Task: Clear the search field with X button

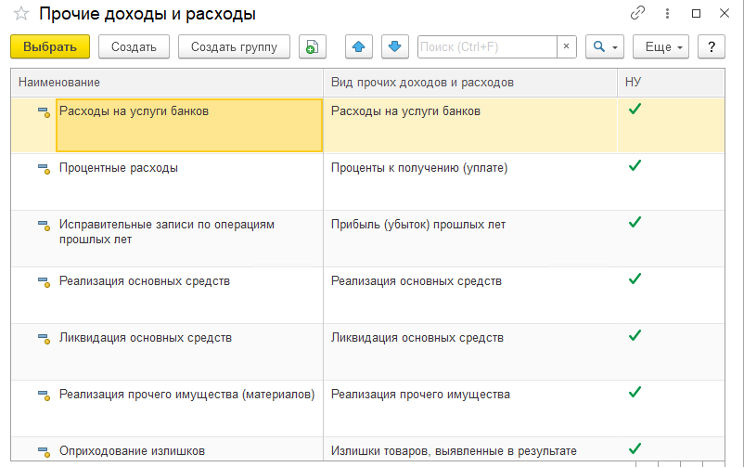Action: [x=567, y=47]
